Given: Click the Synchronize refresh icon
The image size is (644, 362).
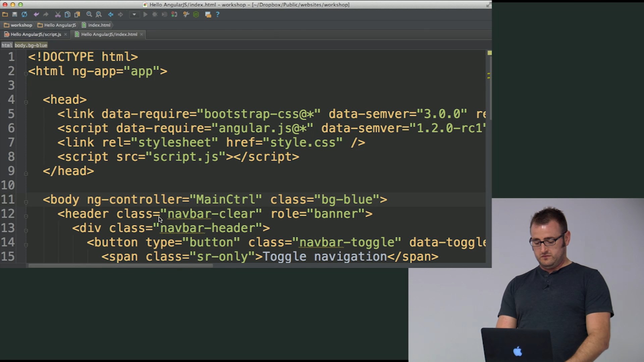Looking at the screenshot, I should pyautogui.click(x=24, y=14).
